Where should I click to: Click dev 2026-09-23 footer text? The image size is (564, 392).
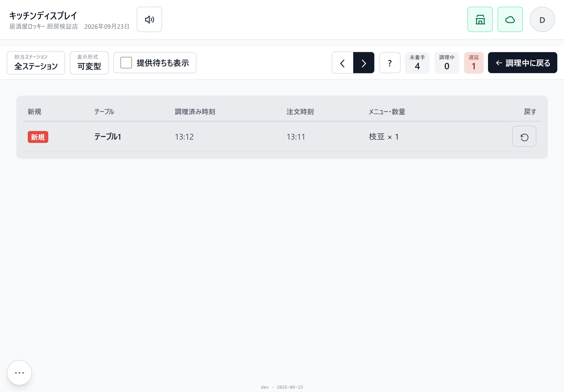(282, 387)
